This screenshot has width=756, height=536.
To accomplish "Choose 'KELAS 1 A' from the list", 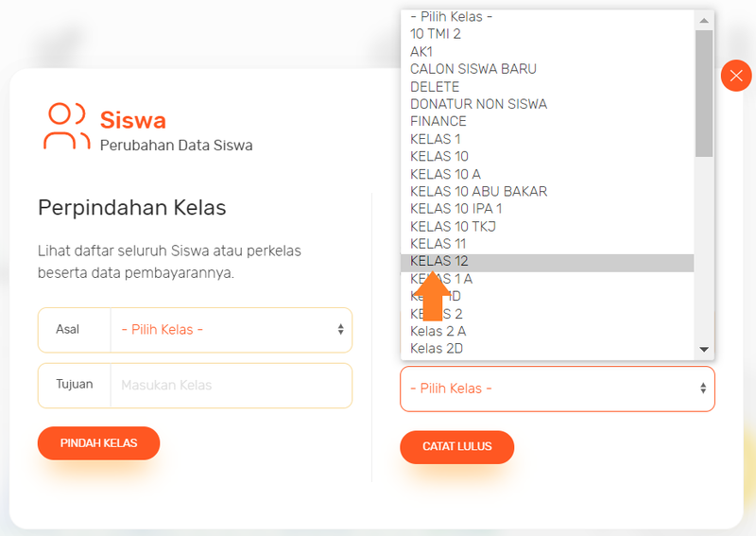I will [x=547, y=279].
